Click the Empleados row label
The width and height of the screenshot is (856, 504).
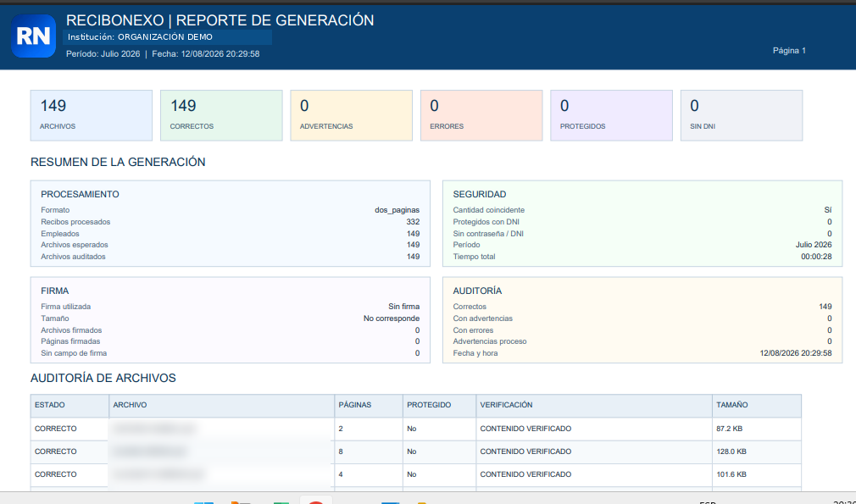click(60, 234)
